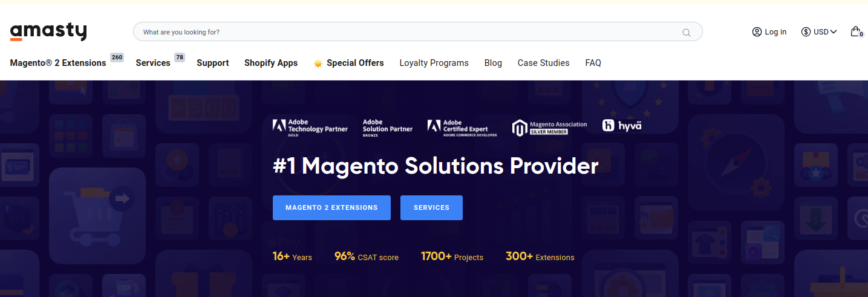Visit the Blog link
The height and width of the screenshot is (297, 868).
click(x=493, y=63)
